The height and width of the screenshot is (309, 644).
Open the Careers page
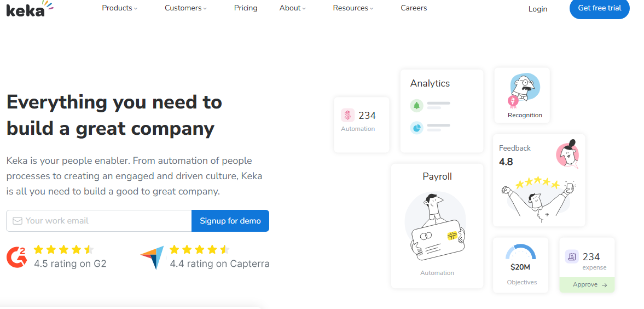[414, 8]
